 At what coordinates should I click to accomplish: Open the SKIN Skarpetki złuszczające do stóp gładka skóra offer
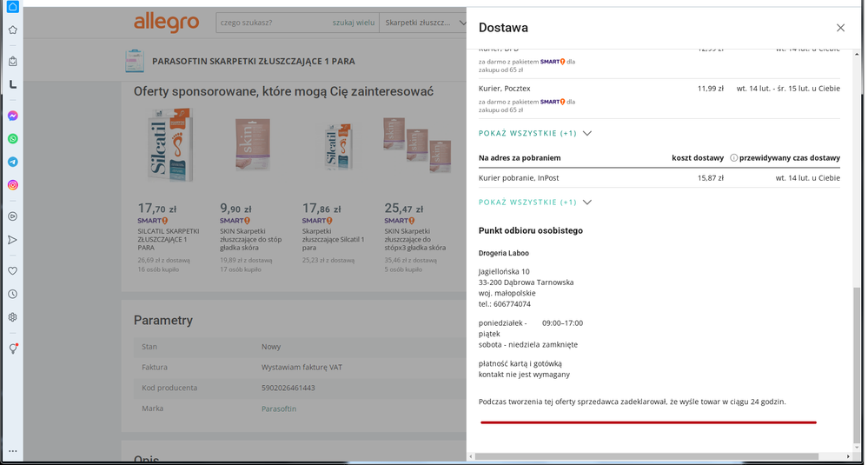pos(251,239)
